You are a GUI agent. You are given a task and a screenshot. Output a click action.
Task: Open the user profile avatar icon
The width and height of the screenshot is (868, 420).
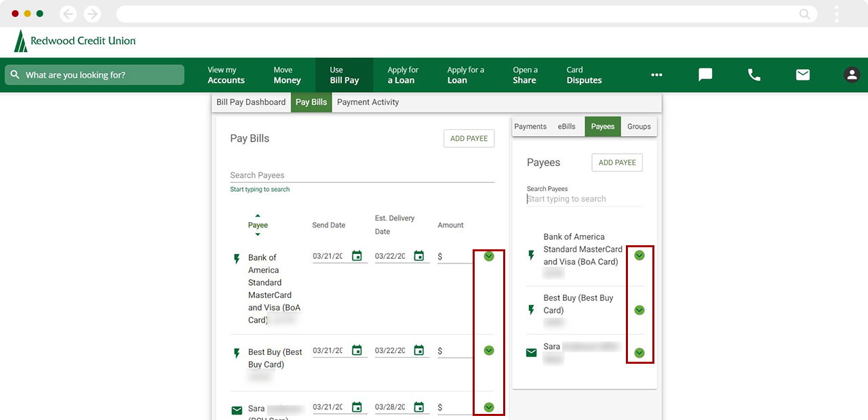pos(852,75)
